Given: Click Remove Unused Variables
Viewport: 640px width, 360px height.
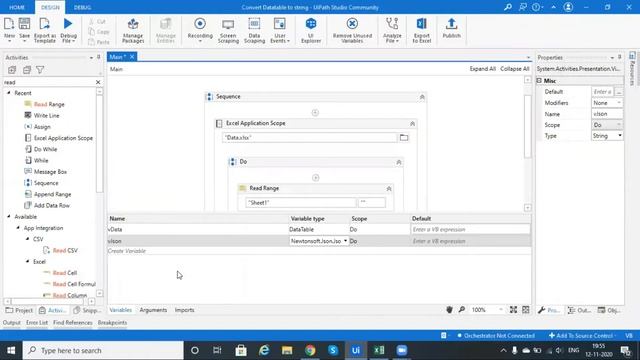Looking at the screenshot, I should point(352,30).
